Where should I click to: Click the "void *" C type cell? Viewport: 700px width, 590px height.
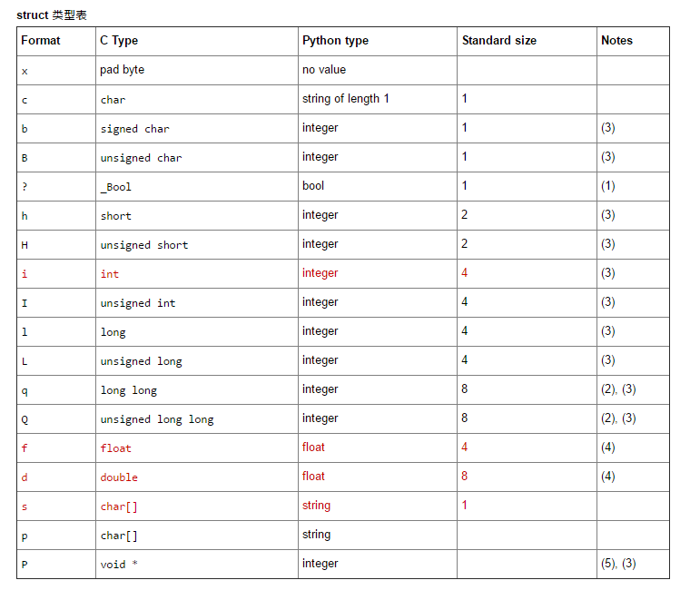coord(119,565)
